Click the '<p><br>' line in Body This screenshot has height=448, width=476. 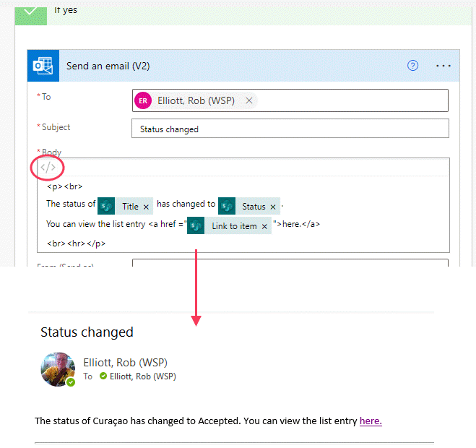(65, 186)
